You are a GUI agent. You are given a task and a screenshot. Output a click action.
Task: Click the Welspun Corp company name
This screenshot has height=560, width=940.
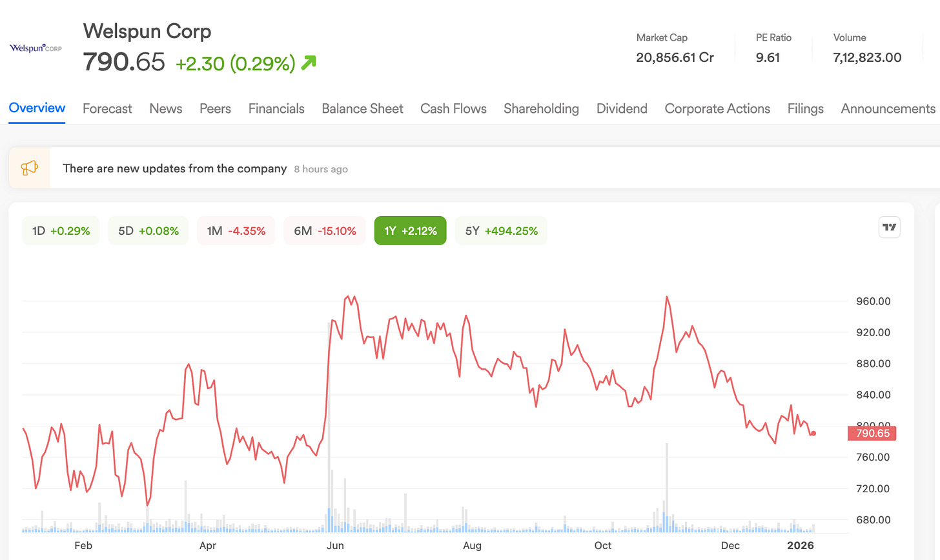click(x=147, y=31)
